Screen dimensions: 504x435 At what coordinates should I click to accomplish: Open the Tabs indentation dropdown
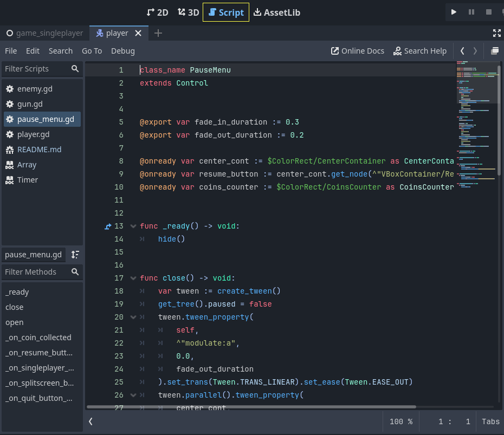tap(490, 421)
